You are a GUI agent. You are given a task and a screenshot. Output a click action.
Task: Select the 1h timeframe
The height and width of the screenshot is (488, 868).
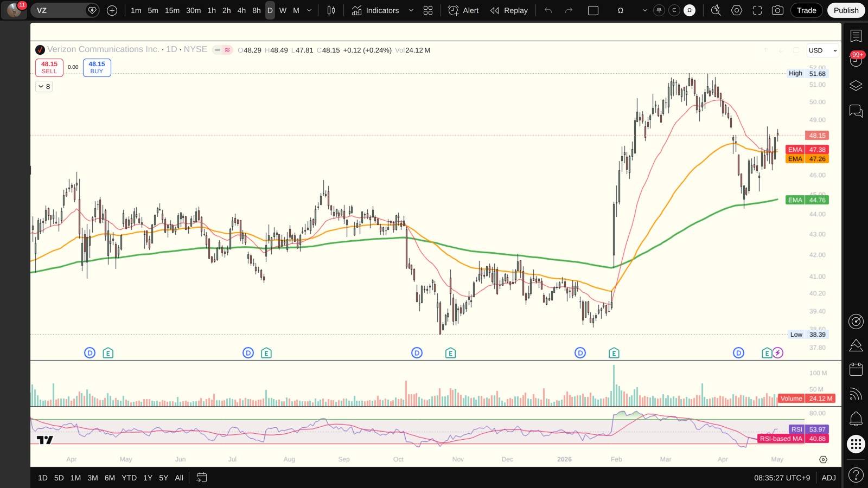click(x=212, y=10)
